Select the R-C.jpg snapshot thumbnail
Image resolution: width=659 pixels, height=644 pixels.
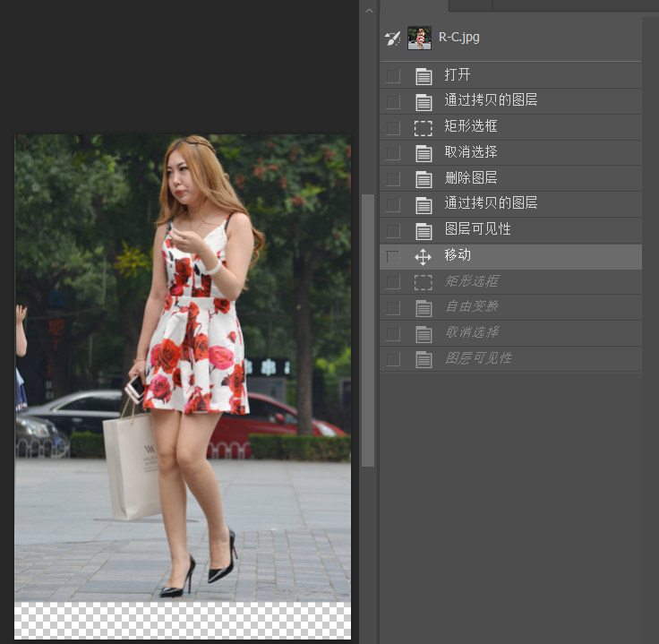pos(419,38)
